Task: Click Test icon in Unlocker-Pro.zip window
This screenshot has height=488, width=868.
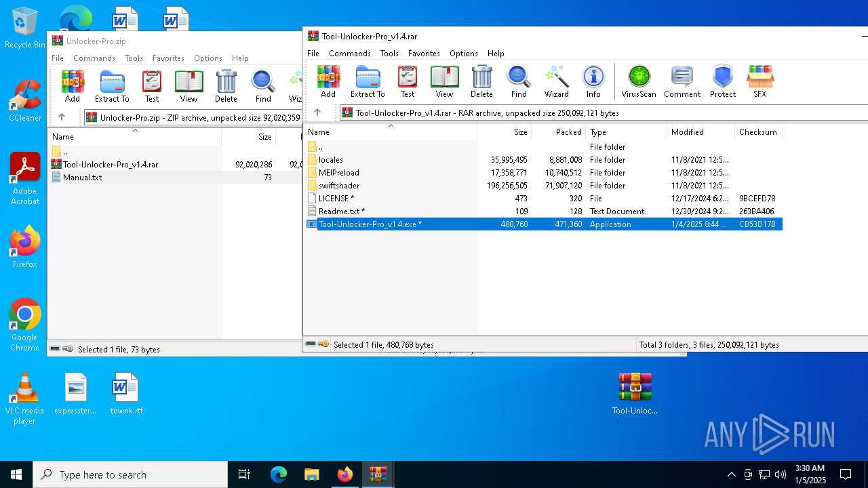Action: (x=152, y=87)
